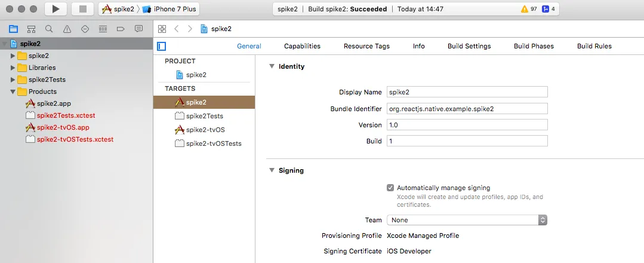The height and width of the screenshot is (263, 644).
Task: Open the Find navigator magnifier icon
Action: tap(49, 29)
